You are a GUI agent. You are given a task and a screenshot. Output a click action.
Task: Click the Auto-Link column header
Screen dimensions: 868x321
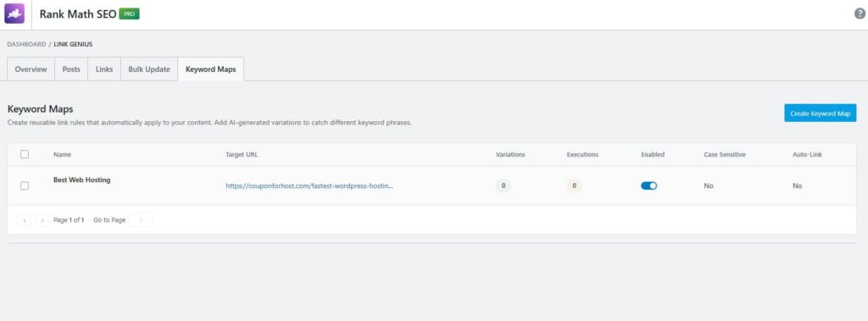click(807, 154)
